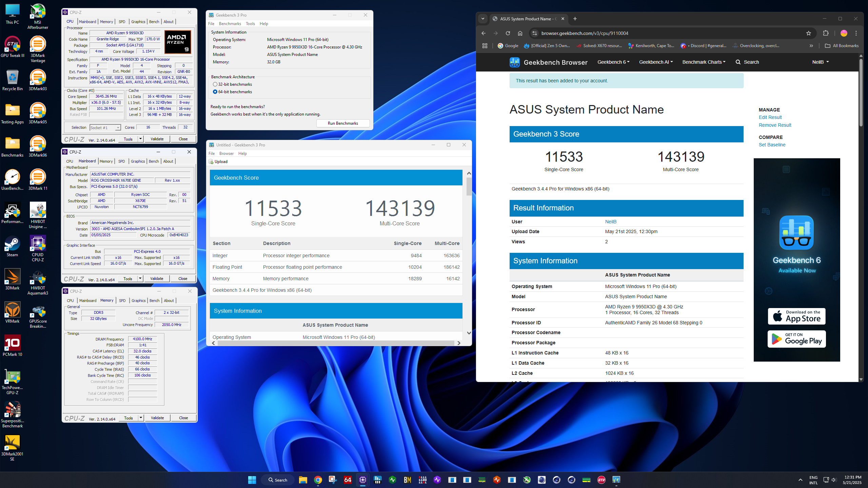Open Get it on Google Play badge
The width and height of the screenshot is (868, 488).
pos(796,339)
